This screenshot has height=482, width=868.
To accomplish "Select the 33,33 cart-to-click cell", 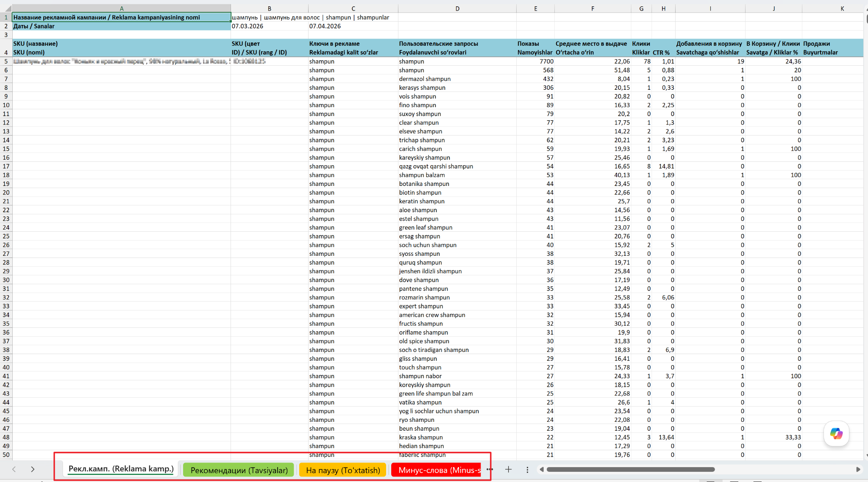I will (x=774, y=437).
